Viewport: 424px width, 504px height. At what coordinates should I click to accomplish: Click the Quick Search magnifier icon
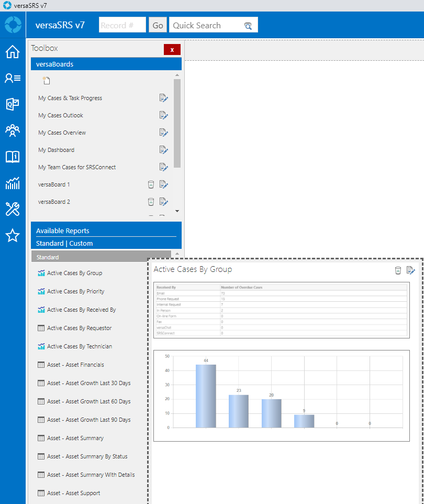click(x=248, y=26)
